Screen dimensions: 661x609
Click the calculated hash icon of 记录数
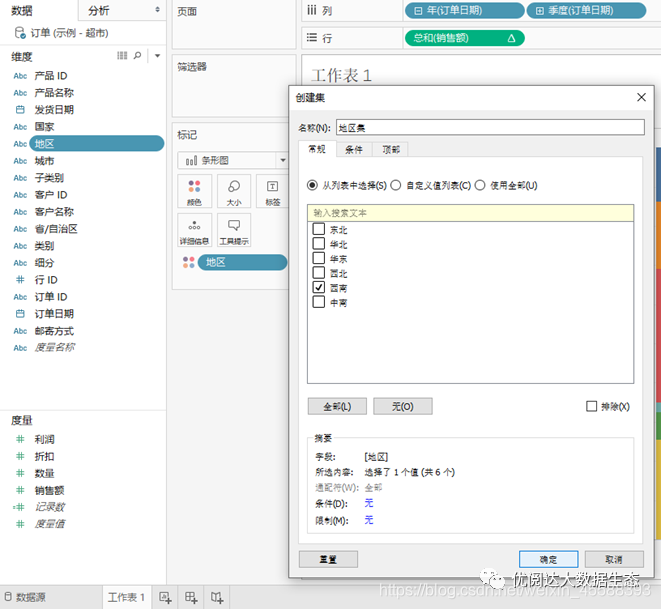click(19, 507)
